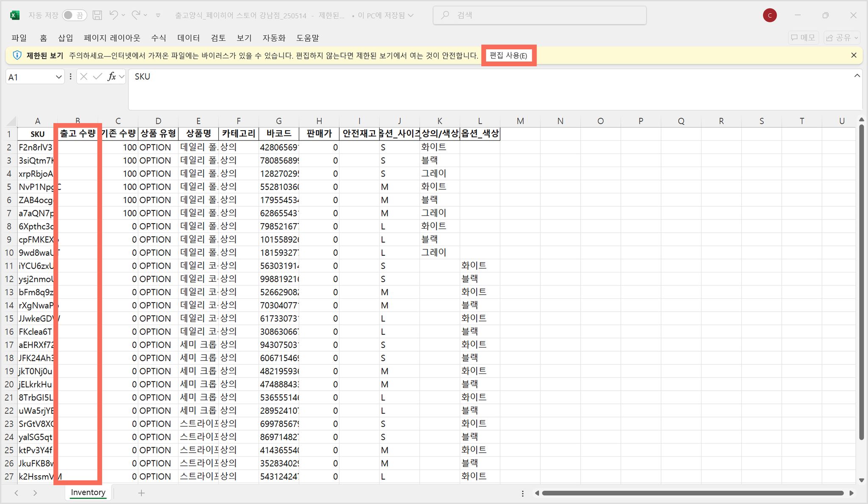This screenshot has width=868, height=504.
Task: Click the Save disk icon
Action: coord(97,15)
